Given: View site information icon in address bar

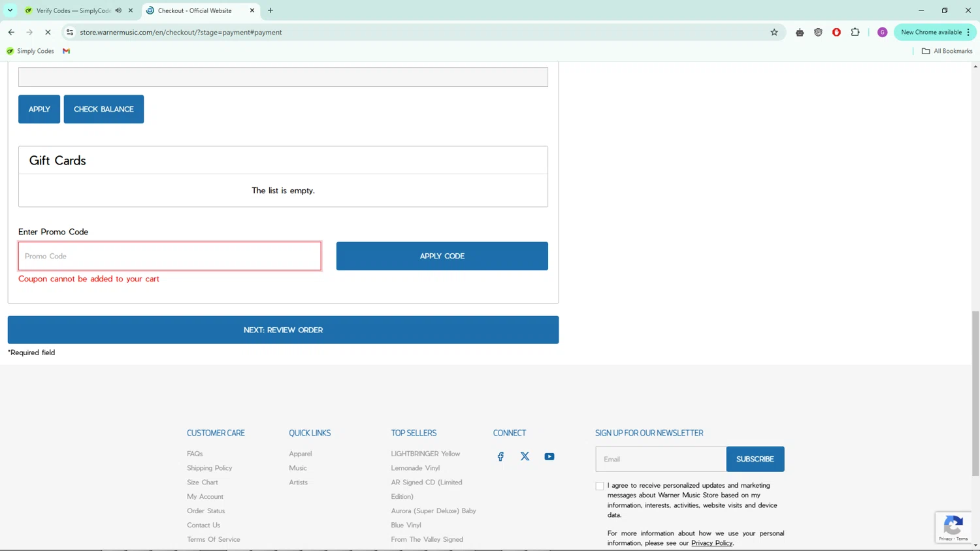Looking at the screenshot, I should (70, 32).
